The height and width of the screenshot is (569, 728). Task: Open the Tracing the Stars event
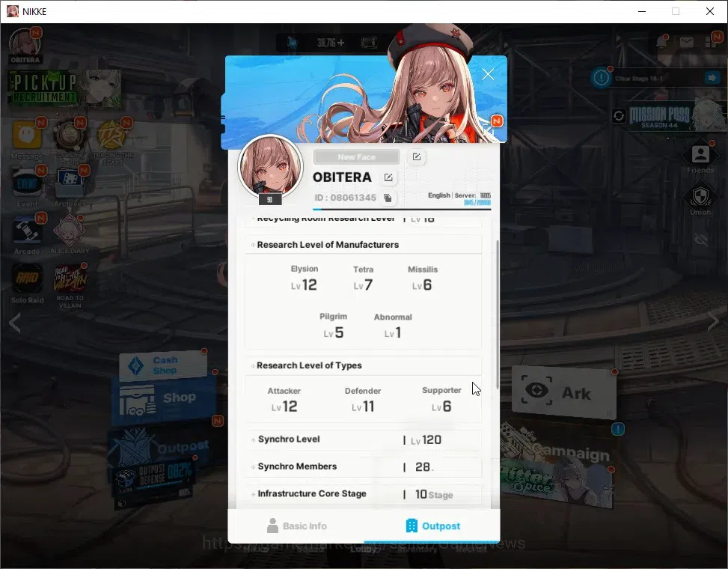tap(112, 140)
